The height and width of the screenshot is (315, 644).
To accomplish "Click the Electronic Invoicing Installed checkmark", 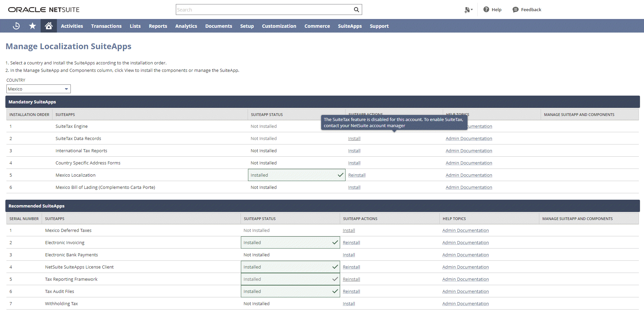I will (x=335, y=242).
